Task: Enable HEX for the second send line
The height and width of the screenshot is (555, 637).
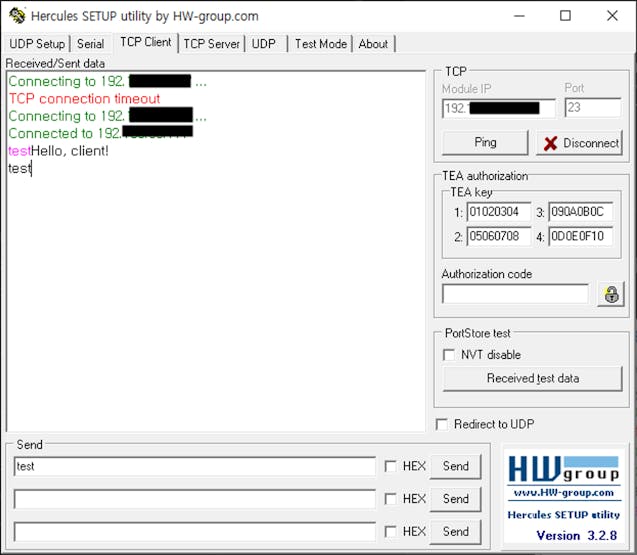Action: pyautogui.click(x=390, y=499)
